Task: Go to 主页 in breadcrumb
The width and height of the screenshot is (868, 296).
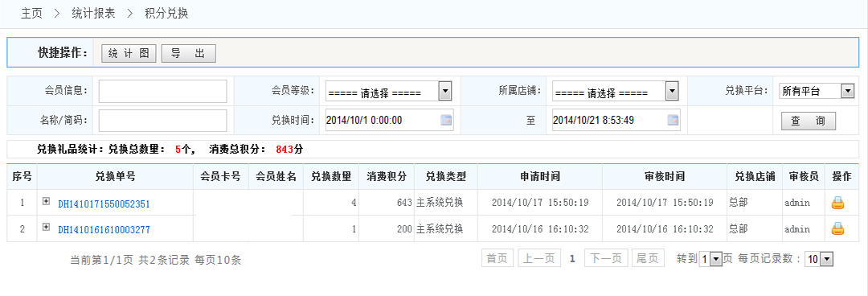Action: (31, 14)
